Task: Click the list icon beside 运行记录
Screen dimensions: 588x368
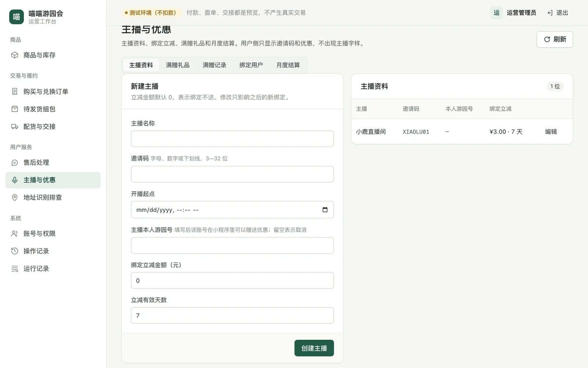Action: (15, 269)
